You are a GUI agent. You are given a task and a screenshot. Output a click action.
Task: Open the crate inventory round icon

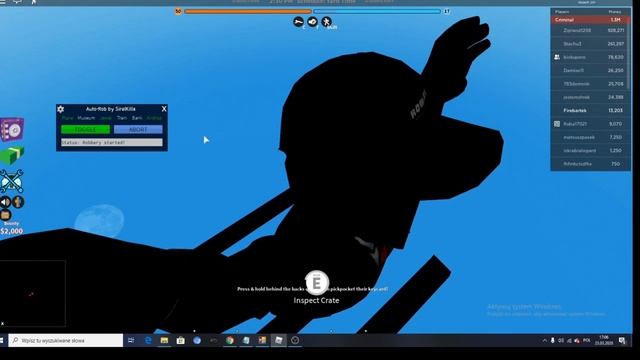pos(5,215)
